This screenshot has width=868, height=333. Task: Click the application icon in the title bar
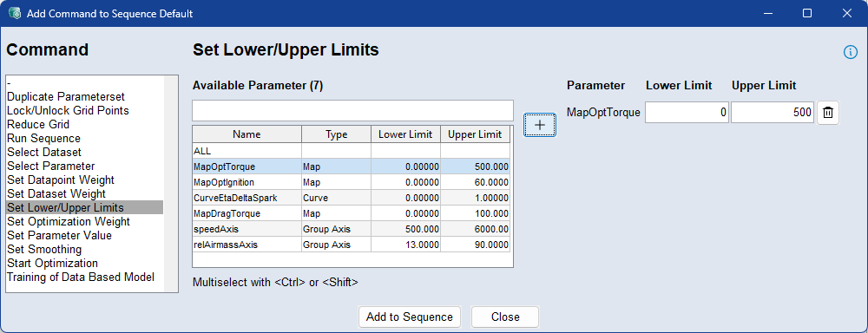(15, 13)
